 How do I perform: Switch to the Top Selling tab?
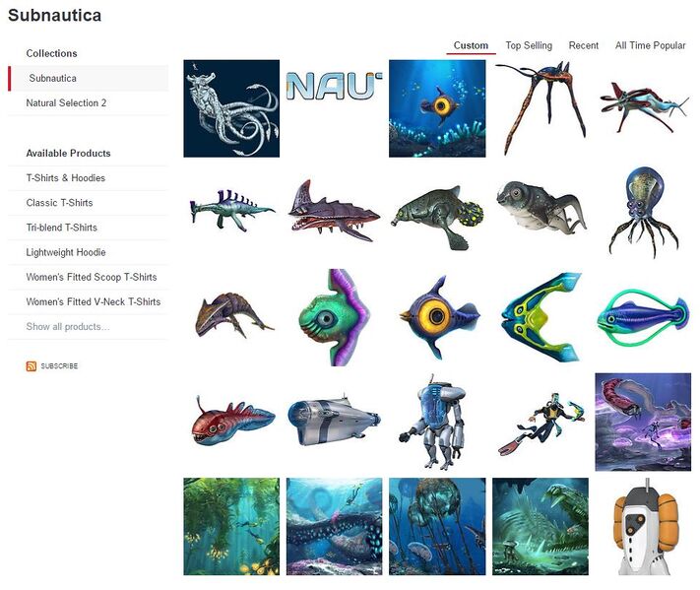529,45
